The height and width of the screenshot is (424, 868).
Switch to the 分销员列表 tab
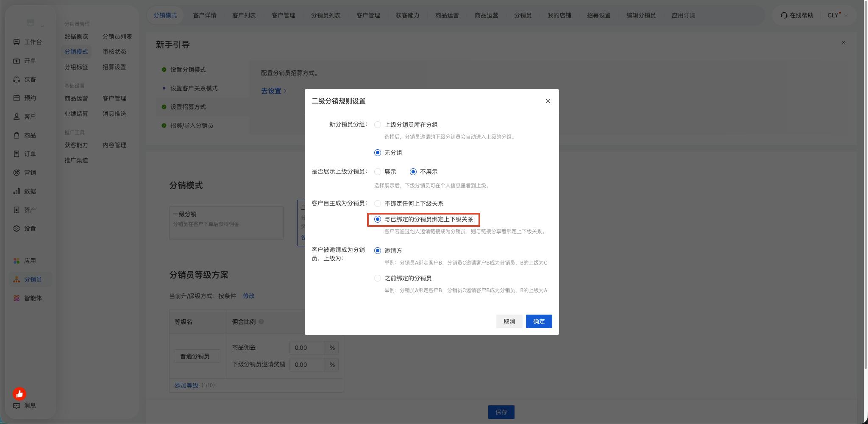326,15
